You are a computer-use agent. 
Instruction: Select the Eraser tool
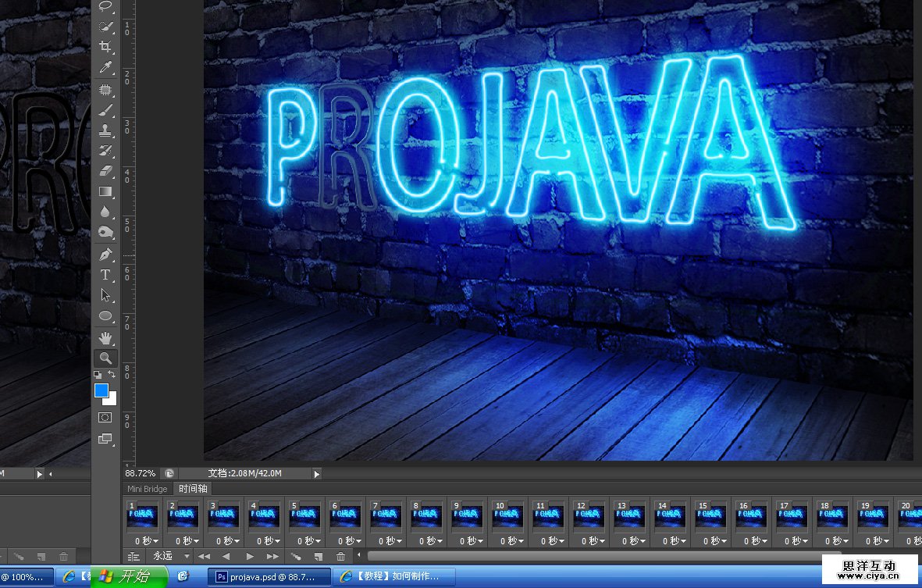[105, 171]
